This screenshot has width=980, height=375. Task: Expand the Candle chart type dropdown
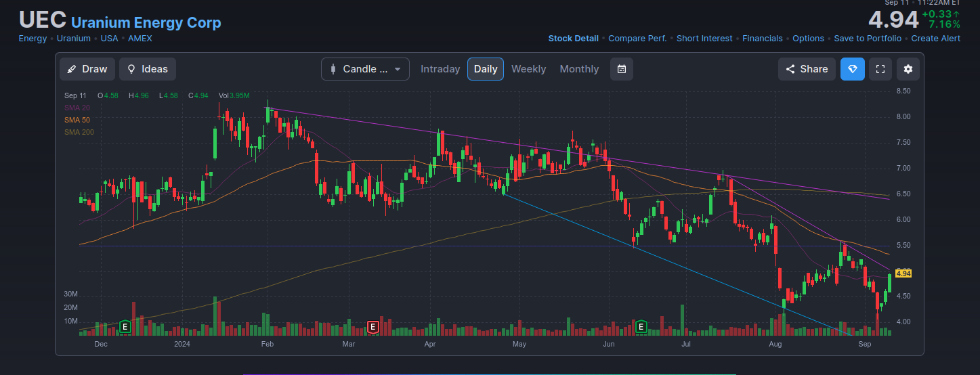pyautogui.click(x=365, y=69)
